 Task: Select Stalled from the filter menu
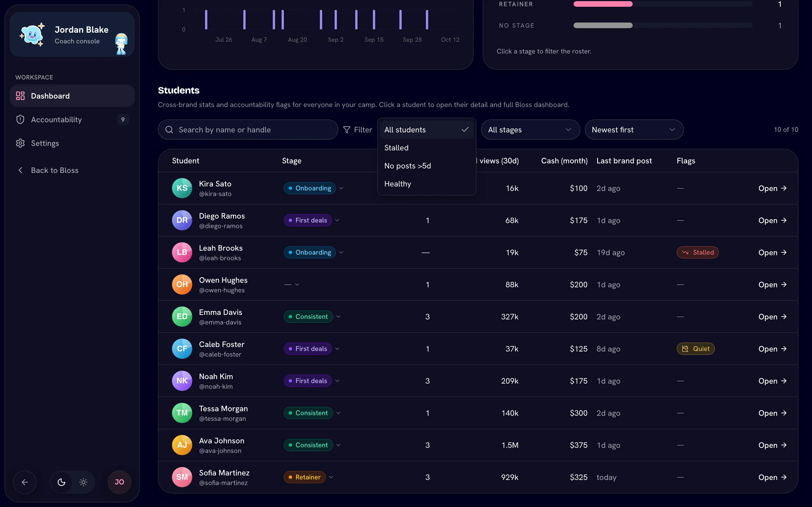427,148
